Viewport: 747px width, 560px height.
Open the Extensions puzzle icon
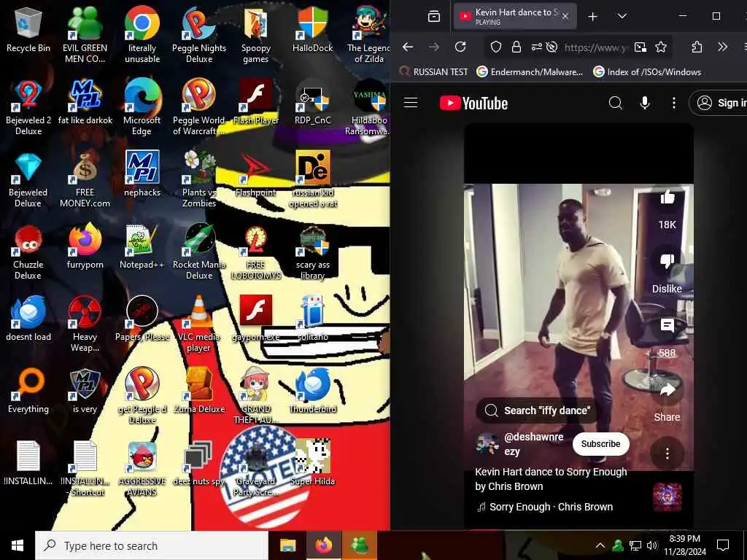coord(697,47)
